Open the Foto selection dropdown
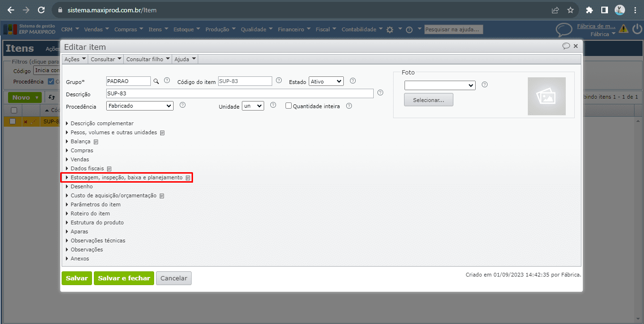Viewport: 644px width, 324px height. [440, 85]
